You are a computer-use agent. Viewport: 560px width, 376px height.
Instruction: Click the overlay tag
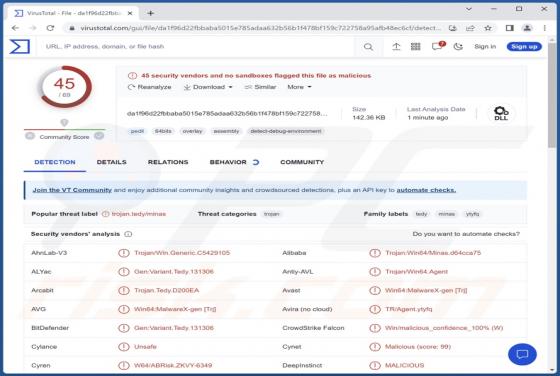coord(192,131)
